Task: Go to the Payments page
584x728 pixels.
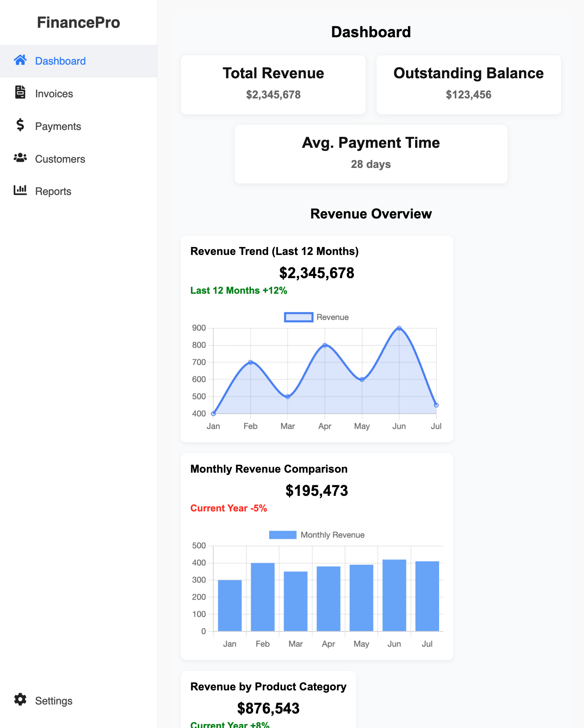Action: coord(58,127)
